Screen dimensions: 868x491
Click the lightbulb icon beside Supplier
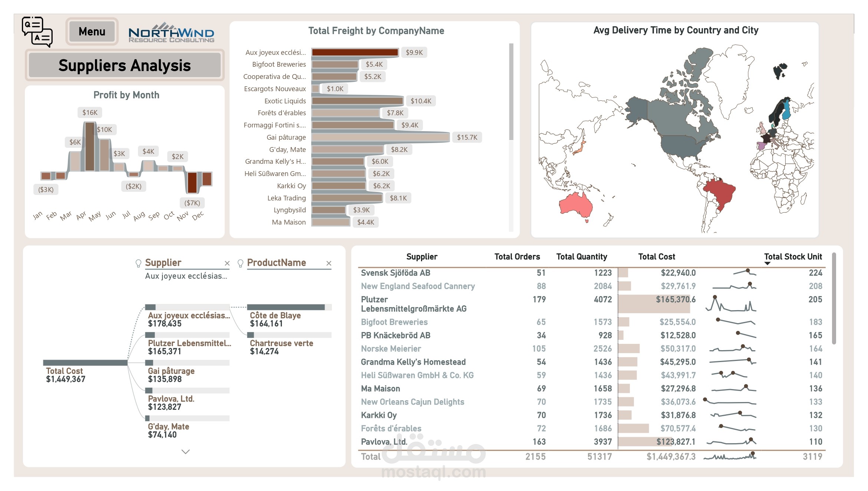[138, 263]
